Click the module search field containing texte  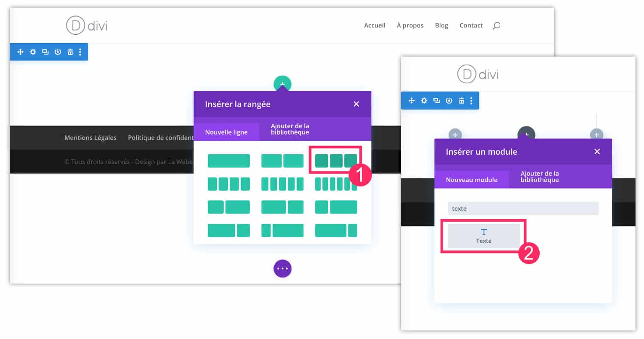coord(523,208)
